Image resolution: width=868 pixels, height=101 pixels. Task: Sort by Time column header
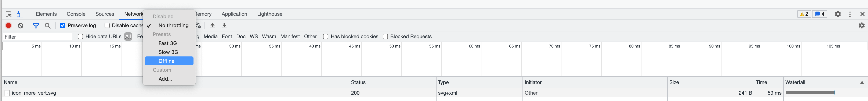tap(768, 82)
